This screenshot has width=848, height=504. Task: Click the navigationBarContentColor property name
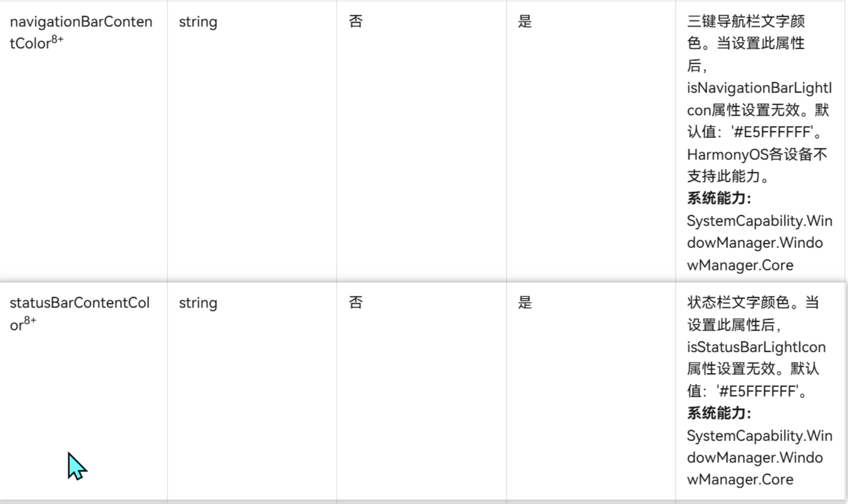tap(80, 22)
